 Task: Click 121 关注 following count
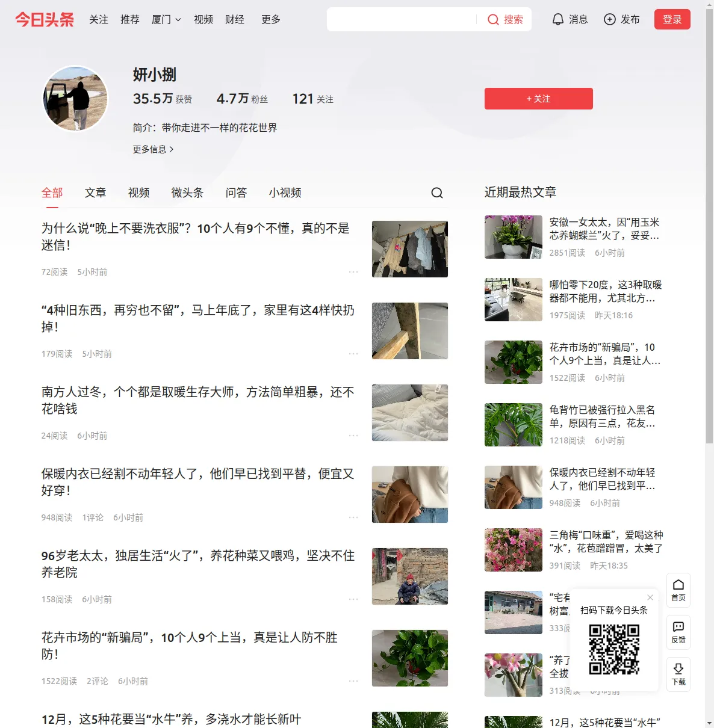[x=313, y=99]
